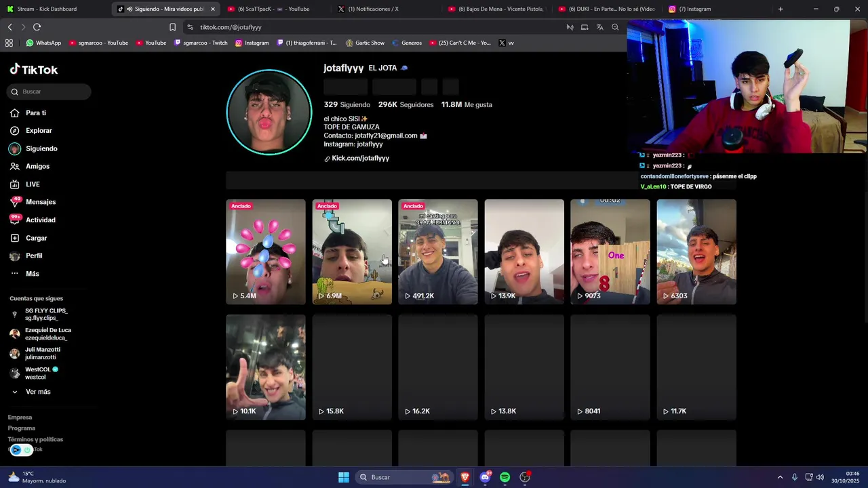Click the TikTok Buscar search field
The image size is (868, 488).
[x=50, y=91]
